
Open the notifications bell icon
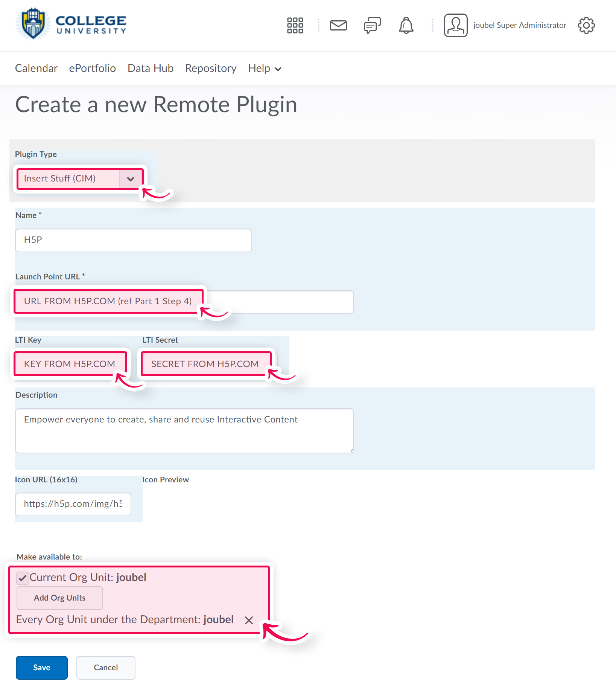pos(406,25)
